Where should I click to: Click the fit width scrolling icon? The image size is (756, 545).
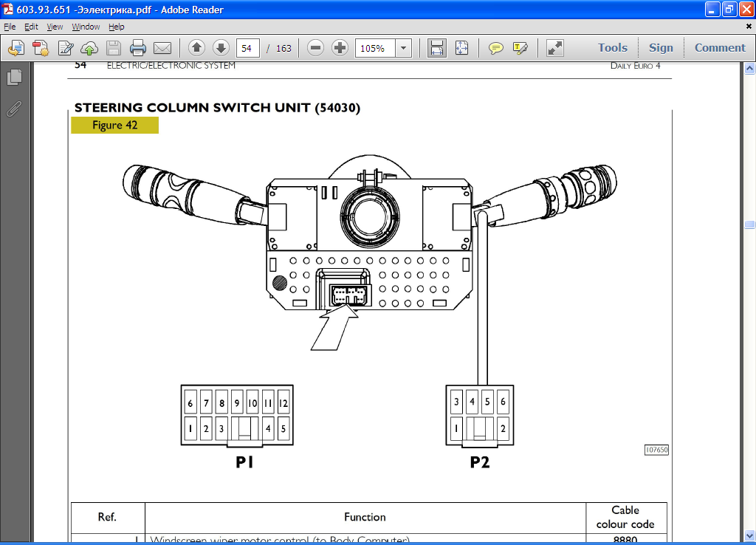[x=436, y=48]
